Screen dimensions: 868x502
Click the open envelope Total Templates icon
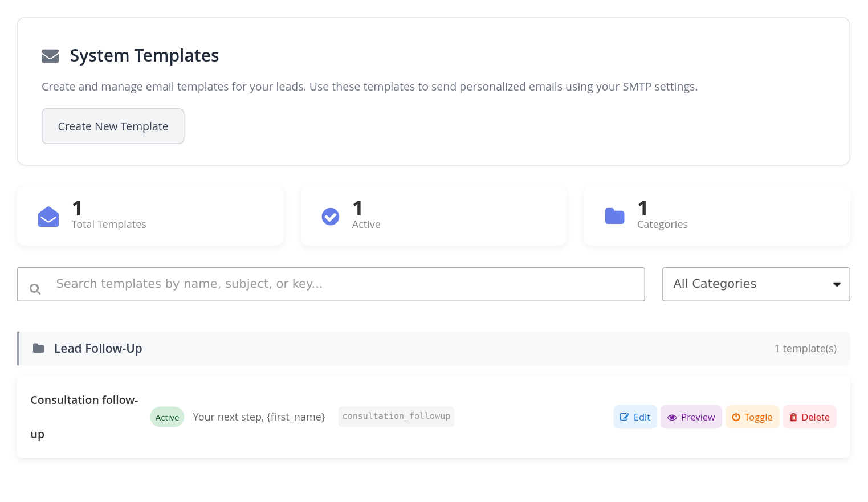[48, 217]
